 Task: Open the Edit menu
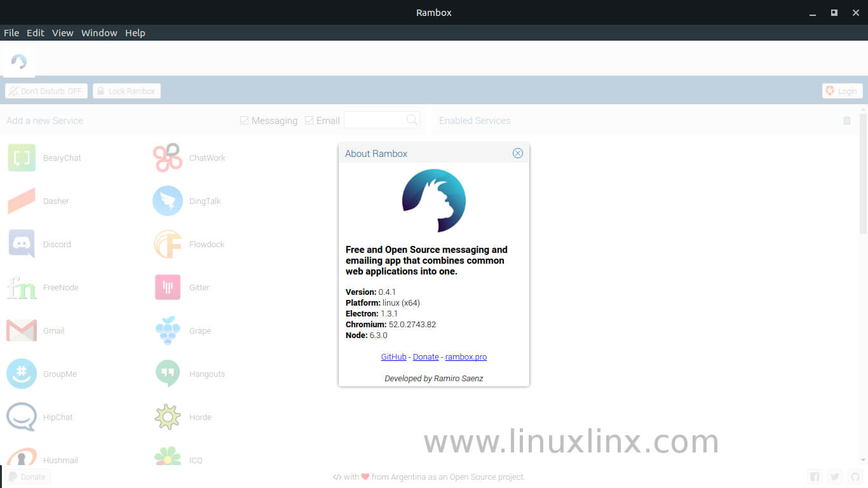click(36, 33)
